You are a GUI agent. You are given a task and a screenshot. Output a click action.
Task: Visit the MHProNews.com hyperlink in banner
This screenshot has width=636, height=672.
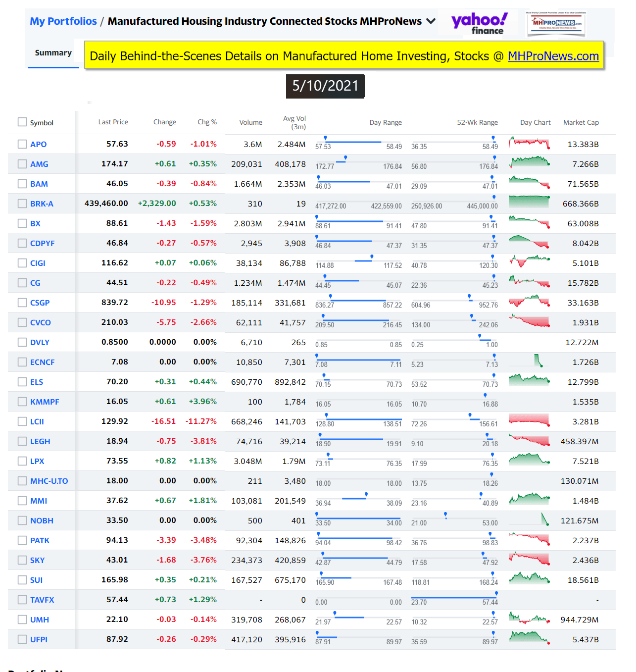(x=553, y=56)
